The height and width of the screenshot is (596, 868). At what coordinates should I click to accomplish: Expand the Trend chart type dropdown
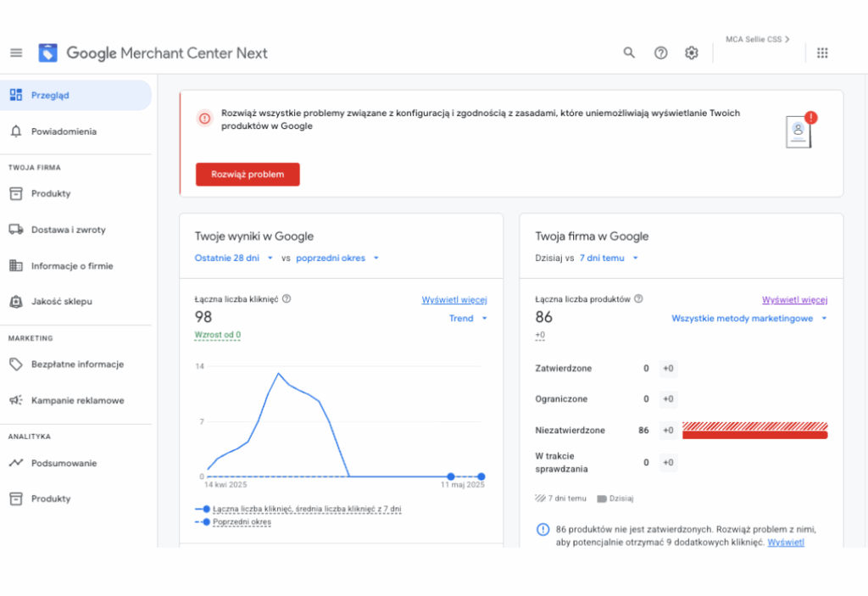tap(468, 319)
